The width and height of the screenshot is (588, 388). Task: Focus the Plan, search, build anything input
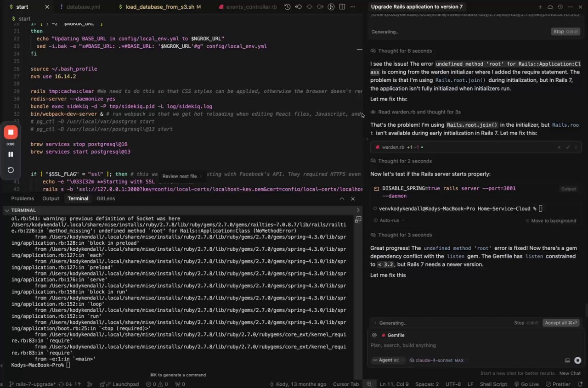[475, 345]
